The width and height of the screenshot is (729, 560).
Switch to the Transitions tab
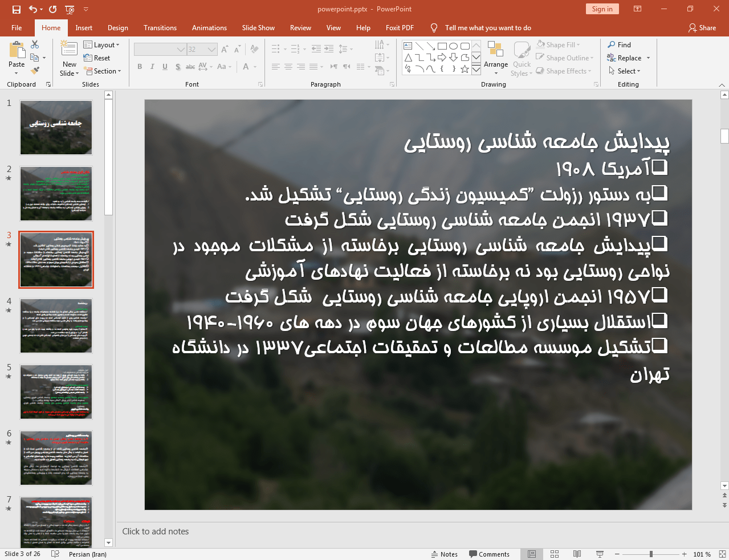[160, 27]
